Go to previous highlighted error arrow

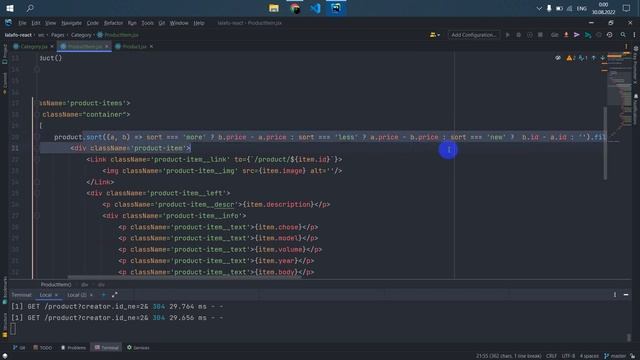[x=593, y=58]
